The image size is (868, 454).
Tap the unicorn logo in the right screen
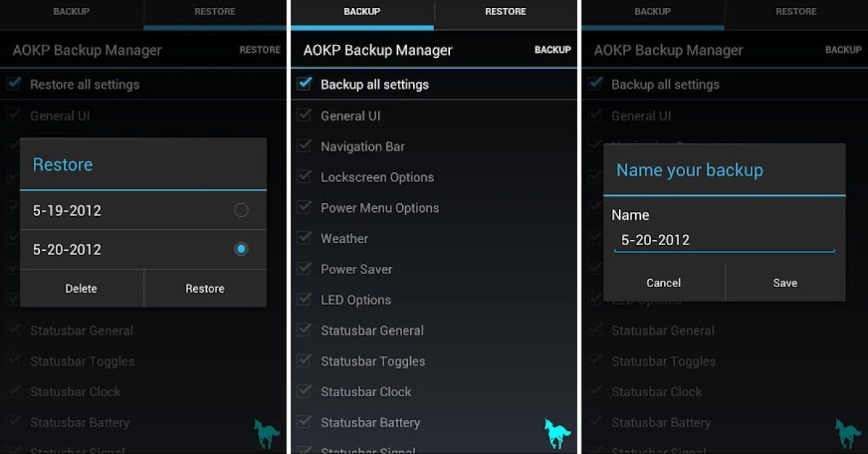pos(848,433)
